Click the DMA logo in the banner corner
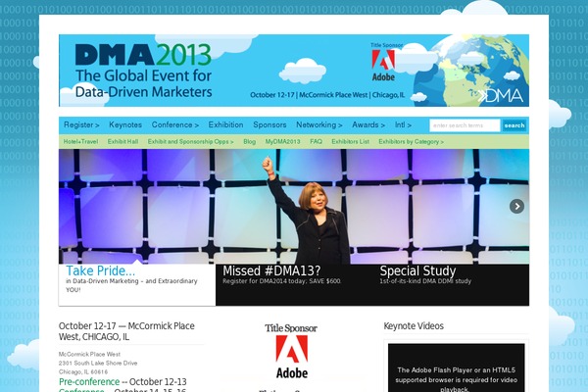588x392 pixels. (500, 96)
